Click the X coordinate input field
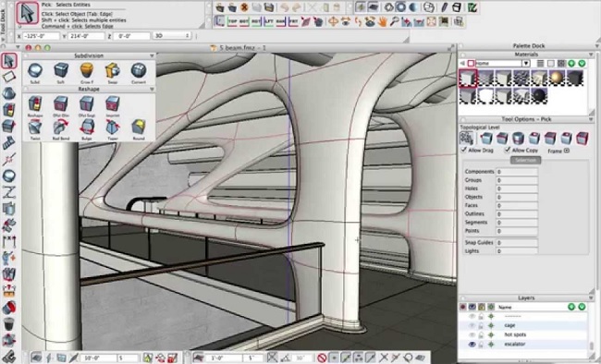Viewport: 601px width, 364px height. [x=41, y=36]
